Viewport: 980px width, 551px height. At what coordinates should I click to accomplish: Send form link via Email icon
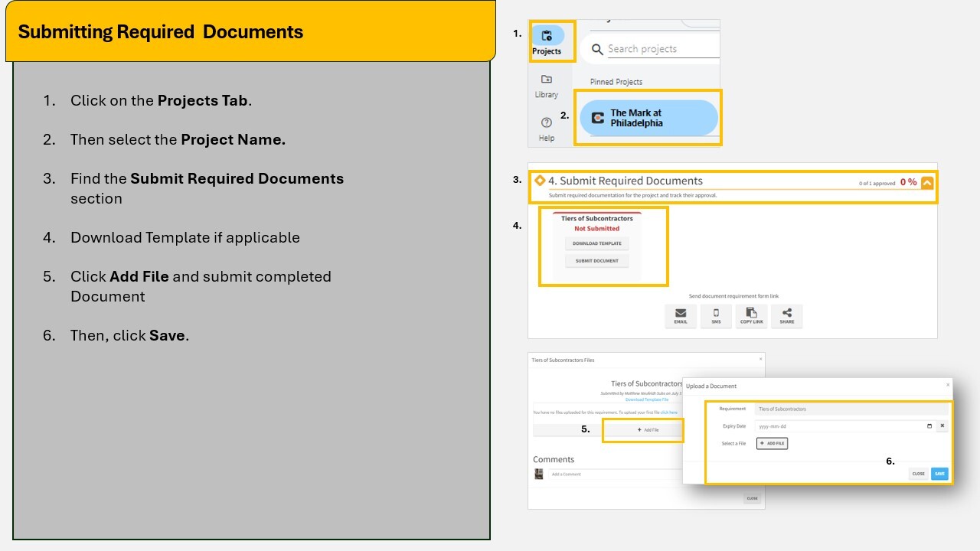[681, 316]
